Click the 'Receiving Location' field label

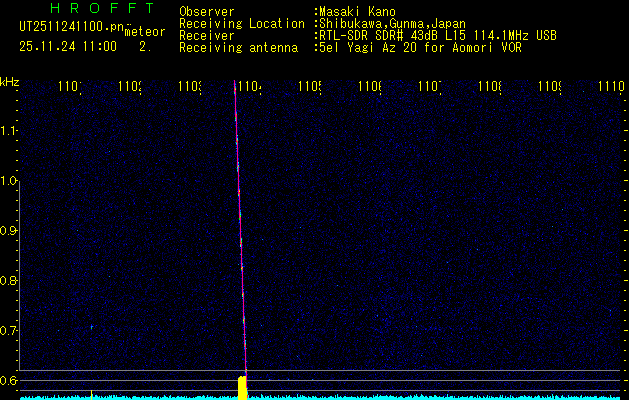pos(242,24)
